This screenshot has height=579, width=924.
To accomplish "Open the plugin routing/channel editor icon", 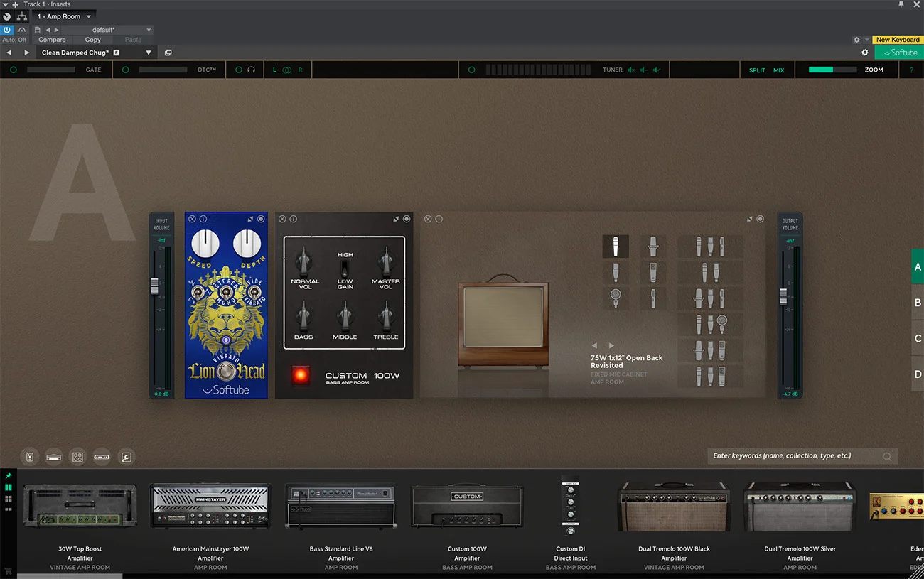I will (x=22, y=16).
